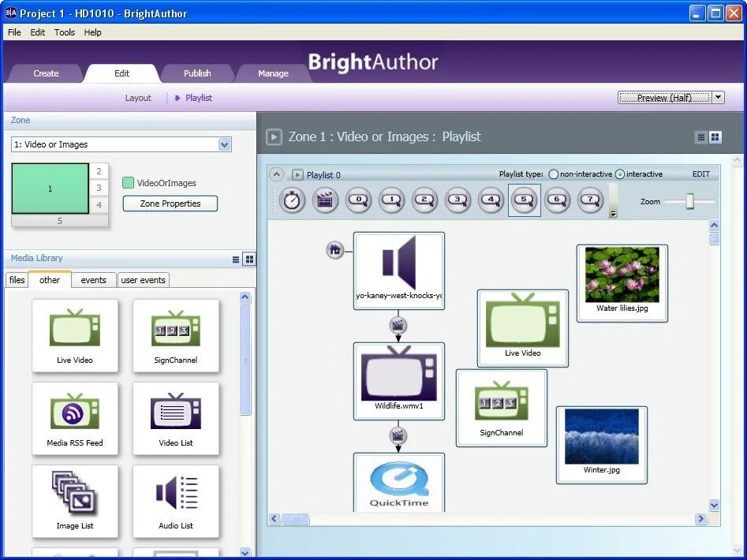Open the Tools menu

tap(65, 32)
